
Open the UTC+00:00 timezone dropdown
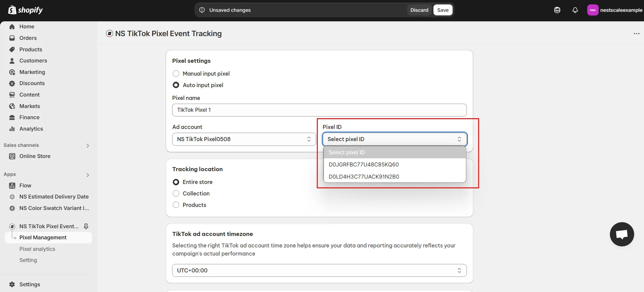pos(319,271)
